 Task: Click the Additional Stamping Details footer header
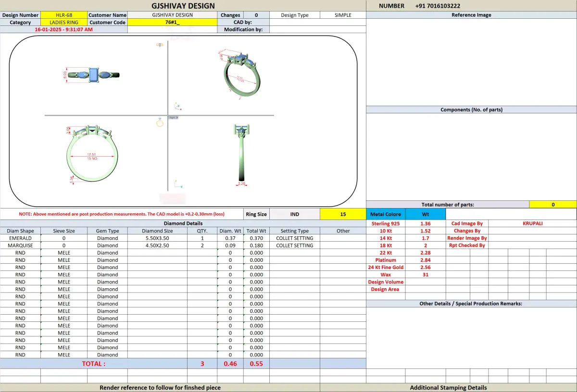(448, 387)
